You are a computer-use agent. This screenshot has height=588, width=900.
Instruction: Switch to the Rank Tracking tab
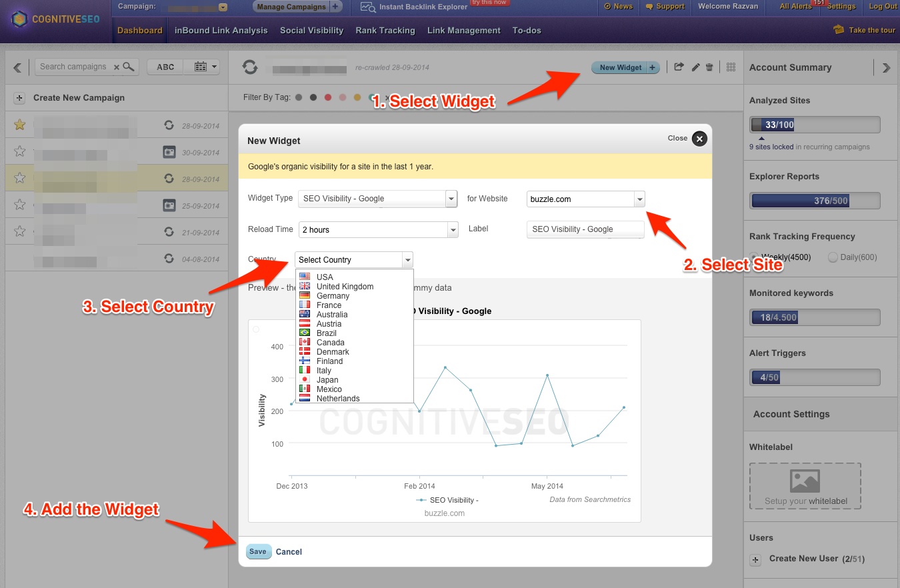pyautogui.click(x=385, y=30)
